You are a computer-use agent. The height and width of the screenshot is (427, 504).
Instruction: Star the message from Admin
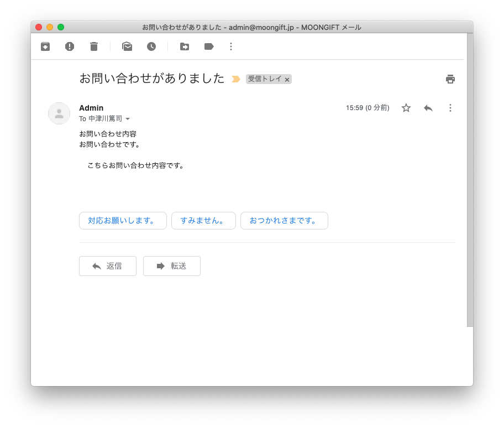click(x=406, y=108)
